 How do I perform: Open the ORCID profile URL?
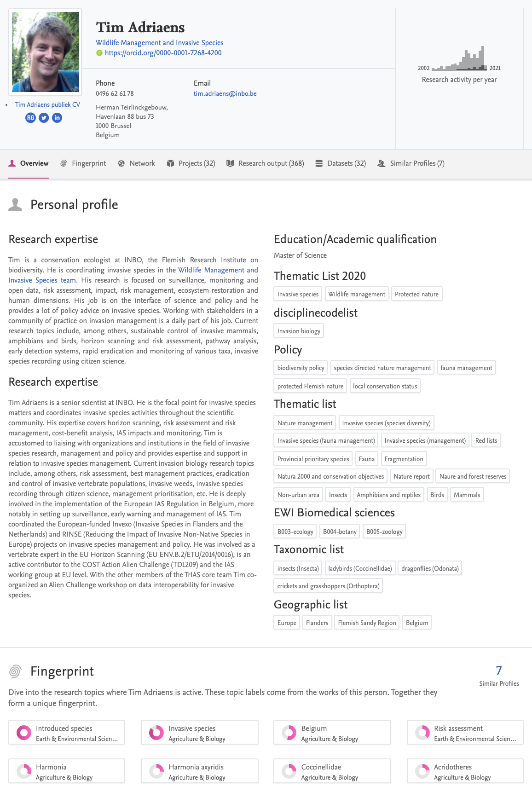pos(163,53)
